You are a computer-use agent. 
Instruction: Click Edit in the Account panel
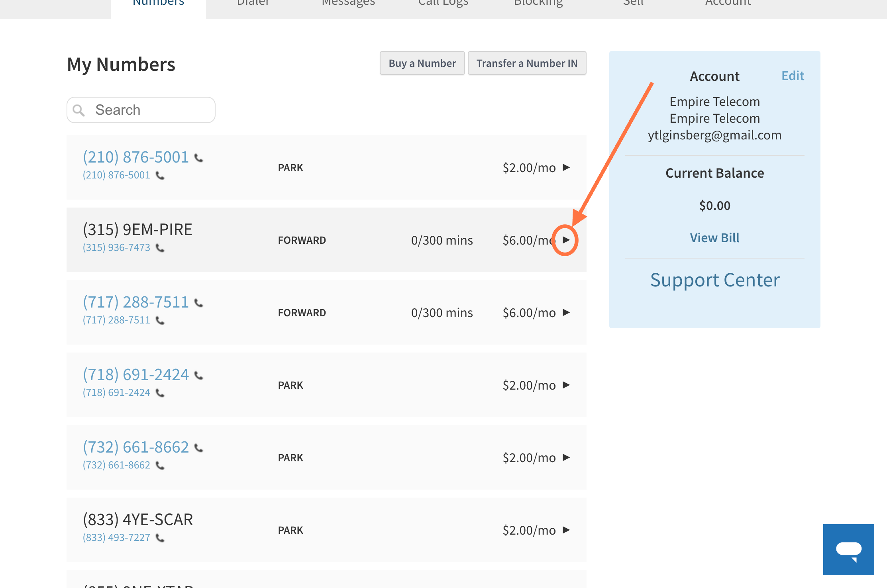click(793, 76)
